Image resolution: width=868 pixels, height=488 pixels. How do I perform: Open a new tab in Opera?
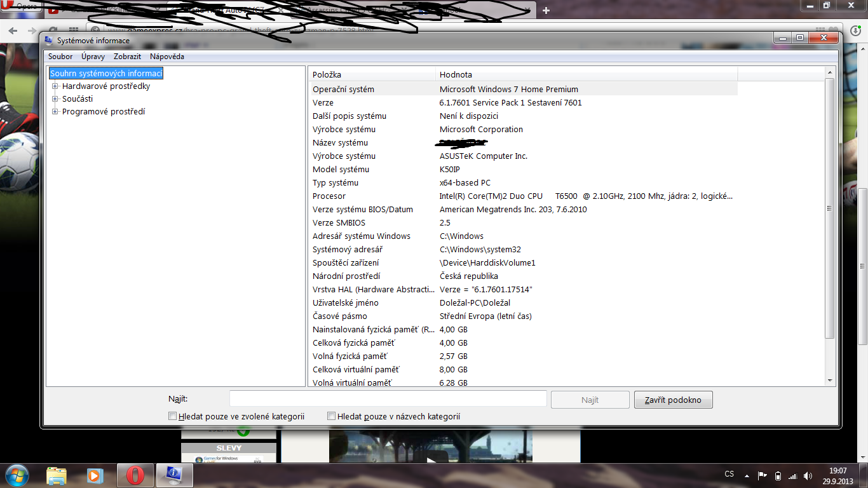pos(546,10)
